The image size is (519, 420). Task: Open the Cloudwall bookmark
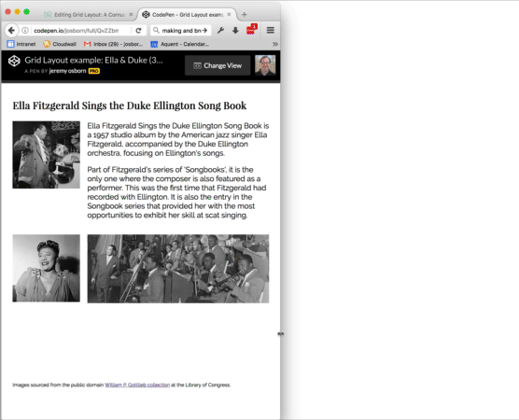pyautogui.click(x=60, y=44)
